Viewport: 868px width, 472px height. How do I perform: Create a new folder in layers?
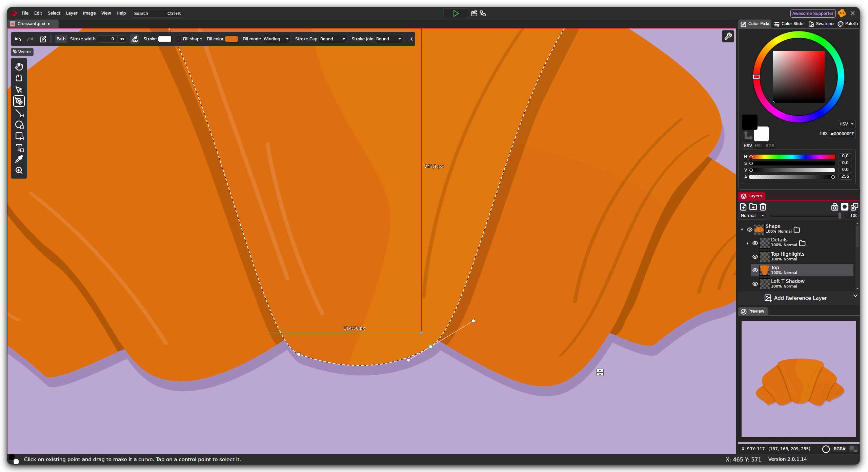pos(753,207)
